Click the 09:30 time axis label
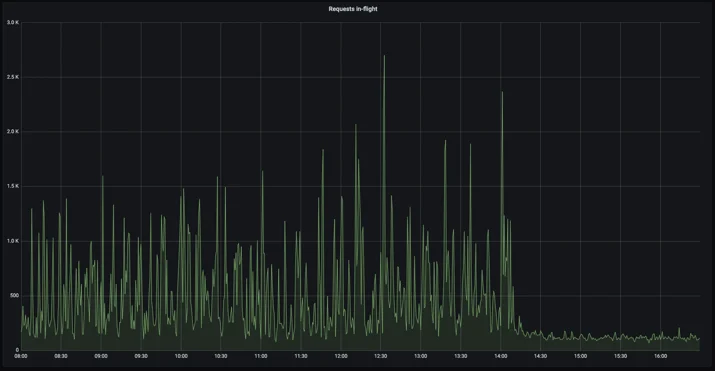The image size is (715, 371). tap(141, 356)
